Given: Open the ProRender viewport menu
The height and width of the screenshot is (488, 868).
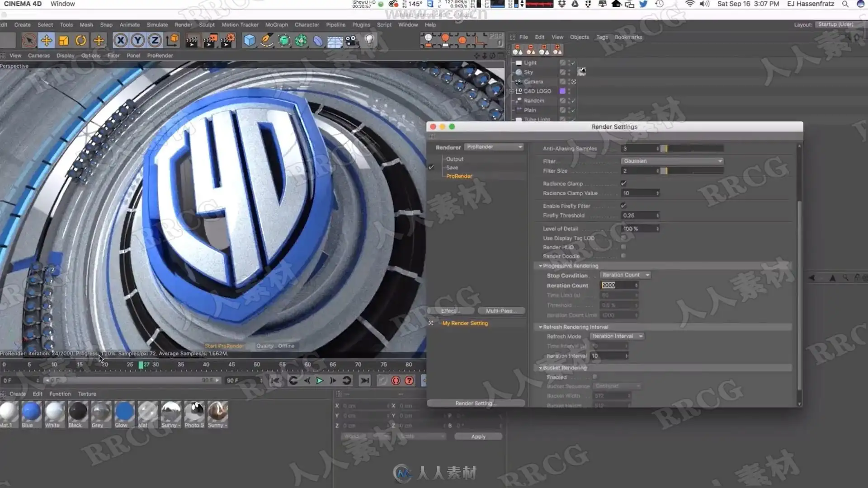Looking at the screenshot, I should pos(160,56).
